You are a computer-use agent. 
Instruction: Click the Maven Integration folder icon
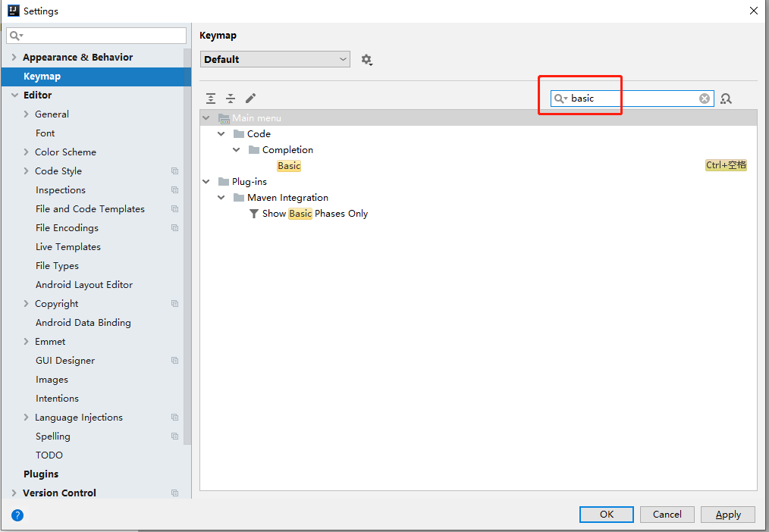click(x=239, y=198)
